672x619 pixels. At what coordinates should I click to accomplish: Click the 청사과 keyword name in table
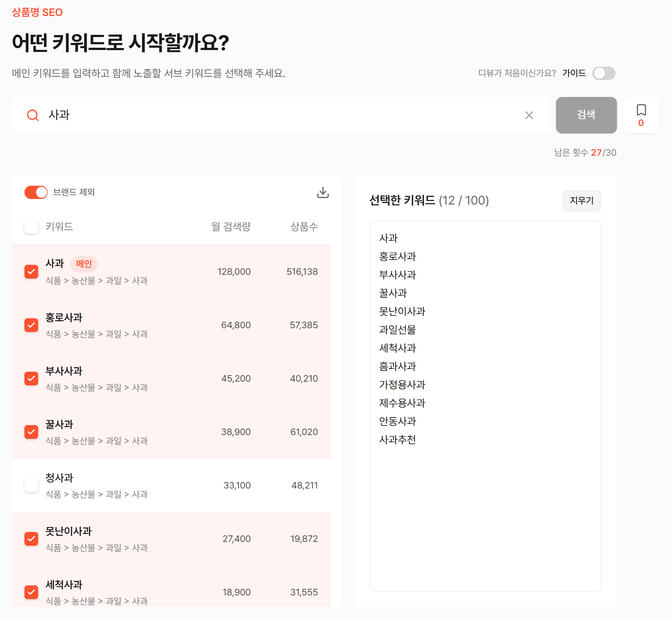[59, 478]
